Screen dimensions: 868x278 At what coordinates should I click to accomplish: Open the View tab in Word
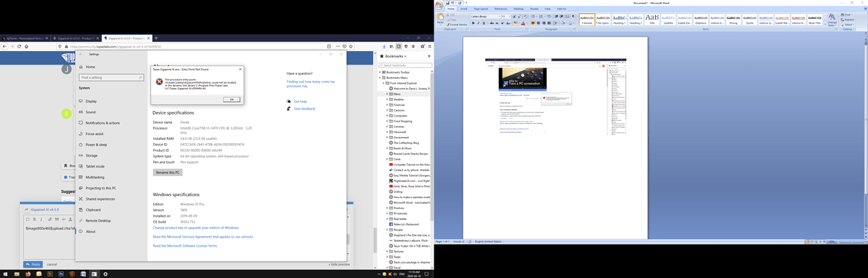(547, 9)
